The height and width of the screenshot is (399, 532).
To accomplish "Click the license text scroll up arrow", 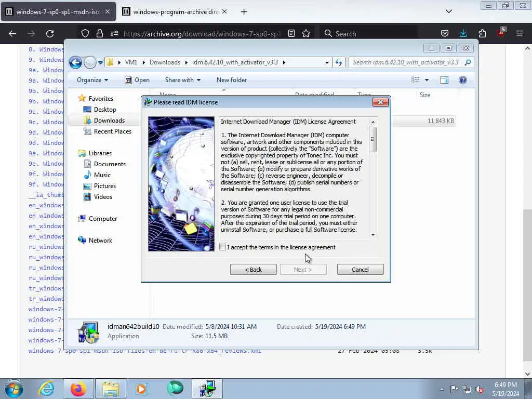I will pos(373,122).
